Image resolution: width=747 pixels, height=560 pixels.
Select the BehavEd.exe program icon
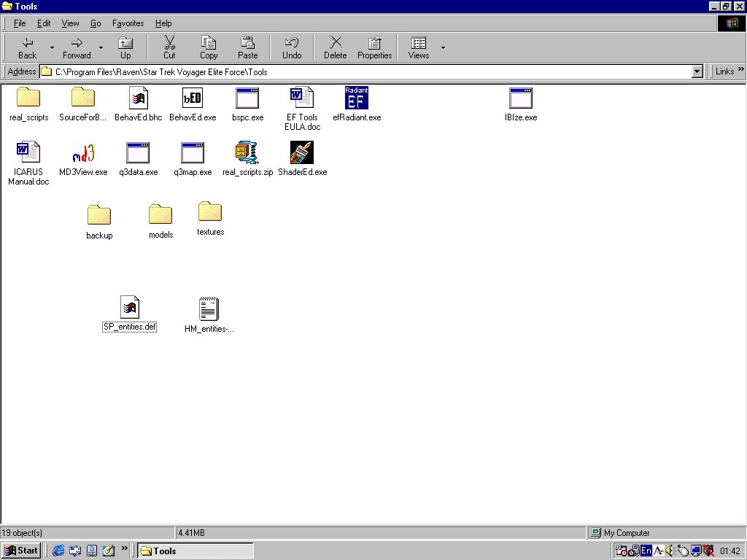point(193,98)
